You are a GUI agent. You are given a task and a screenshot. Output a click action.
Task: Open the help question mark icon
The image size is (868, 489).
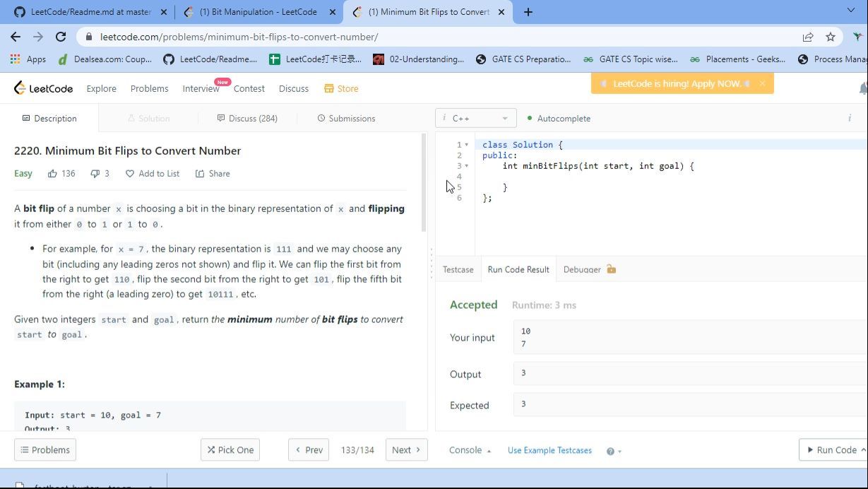click(x=610, y=451)
